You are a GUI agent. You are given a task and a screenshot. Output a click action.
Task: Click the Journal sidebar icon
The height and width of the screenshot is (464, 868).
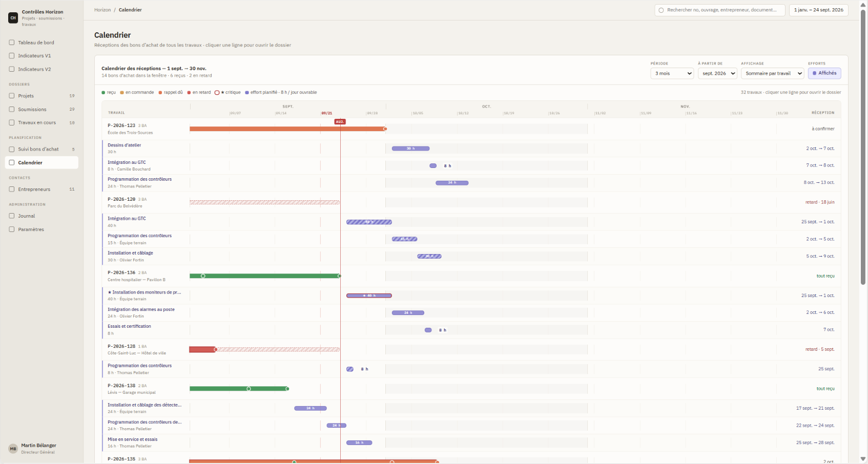[12, 216]
